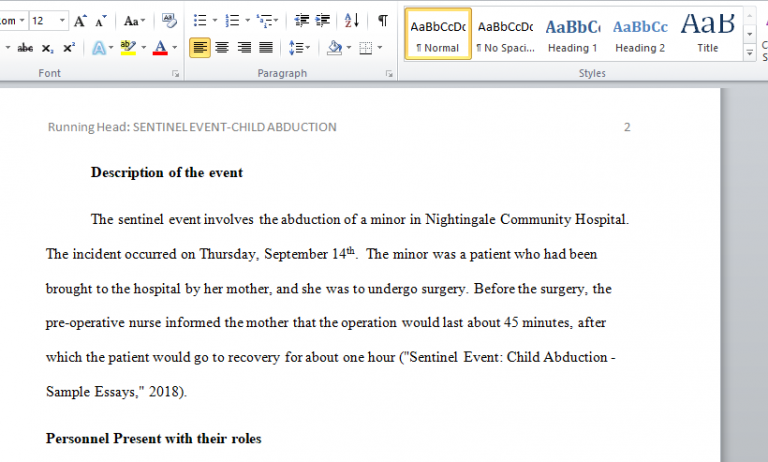
Task: Open the bullets list dropdown arrow
Action: click(x=213, y=20)
